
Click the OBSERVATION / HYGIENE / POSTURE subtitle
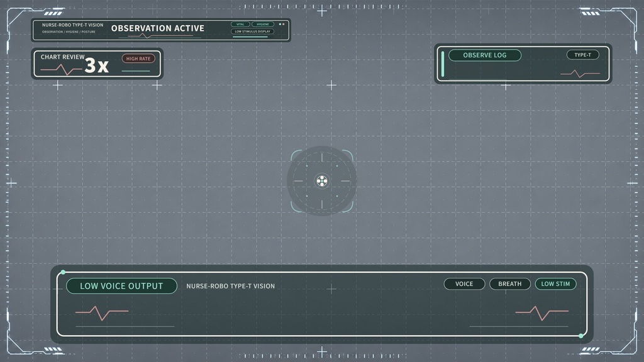pyautogui.click(x=69, y=31)
